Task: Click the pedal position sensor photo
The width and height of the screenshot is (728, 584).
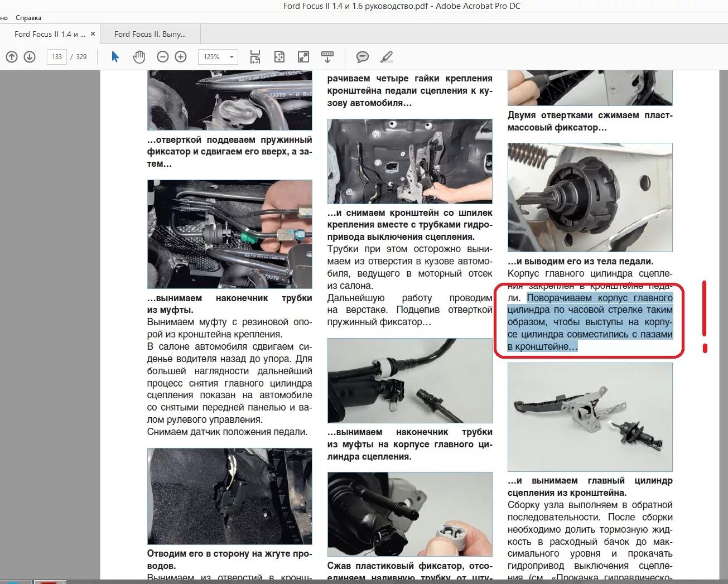Action: point(230,496)
